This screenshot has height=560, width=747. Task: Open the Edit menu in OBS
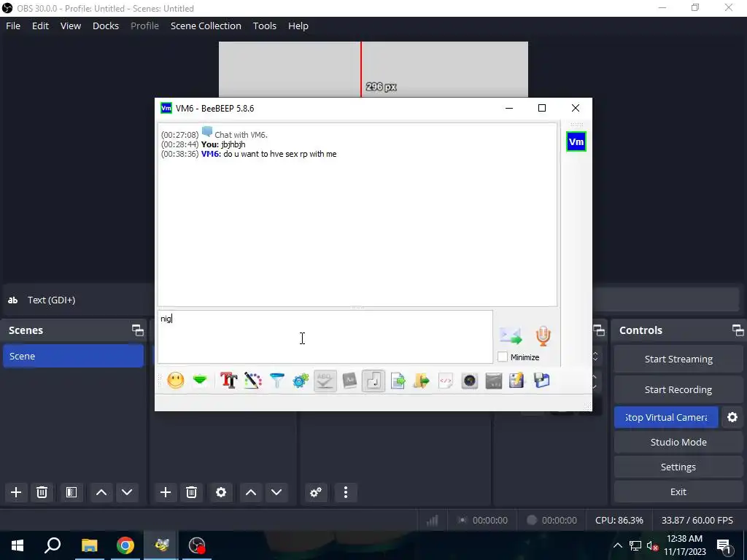(x=41, y=26)
